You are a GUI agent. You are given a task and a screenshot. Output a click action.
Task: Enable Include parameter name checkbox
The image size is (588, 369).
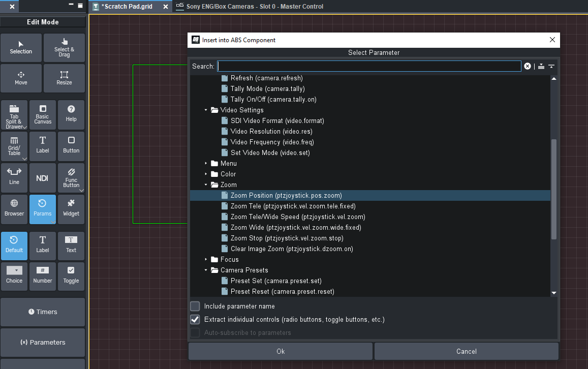(x=195, y=306)
